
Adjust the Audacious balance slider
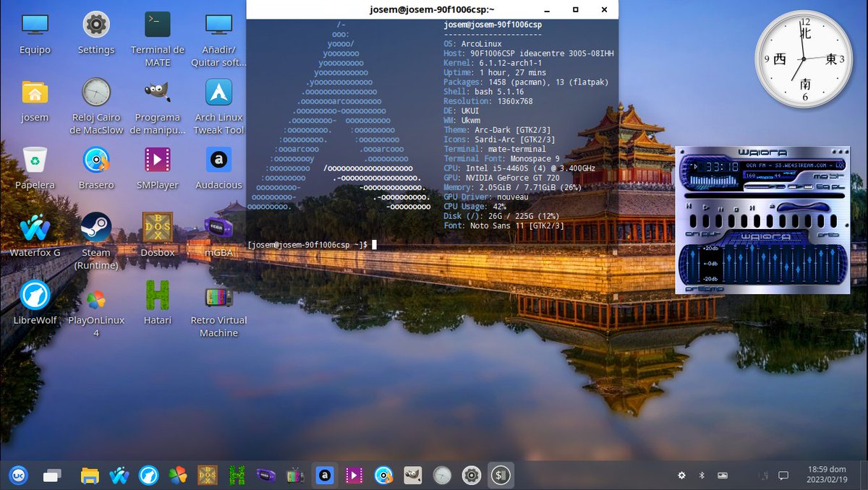coord(801,186)
